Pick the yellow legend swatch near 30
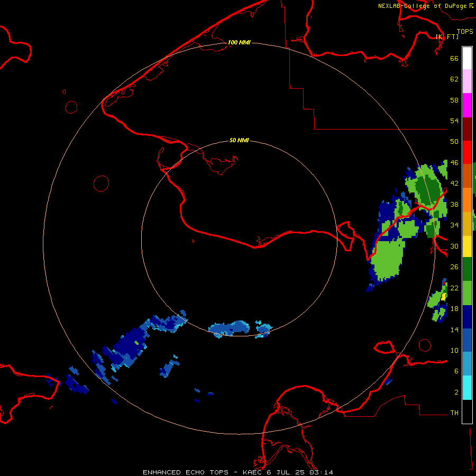 467,246
